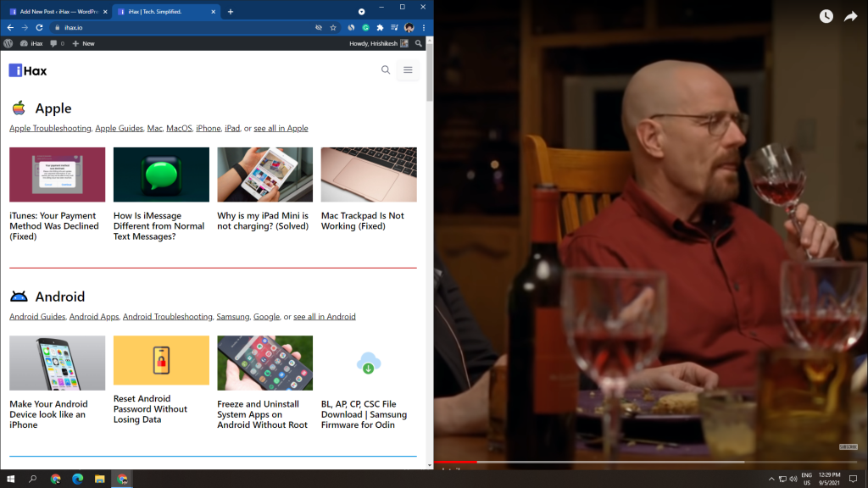The width and height of the screenshot is (868, 488).
Task: Open the Apple Troubleshooting link
Action: [x=50, y=129]
